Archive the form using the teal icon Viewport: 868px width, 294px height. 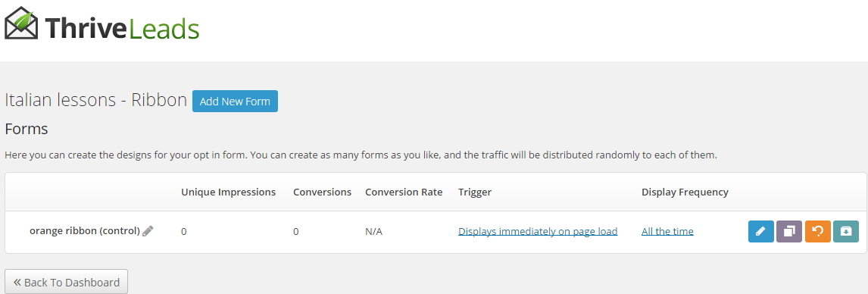pos(846,231)
